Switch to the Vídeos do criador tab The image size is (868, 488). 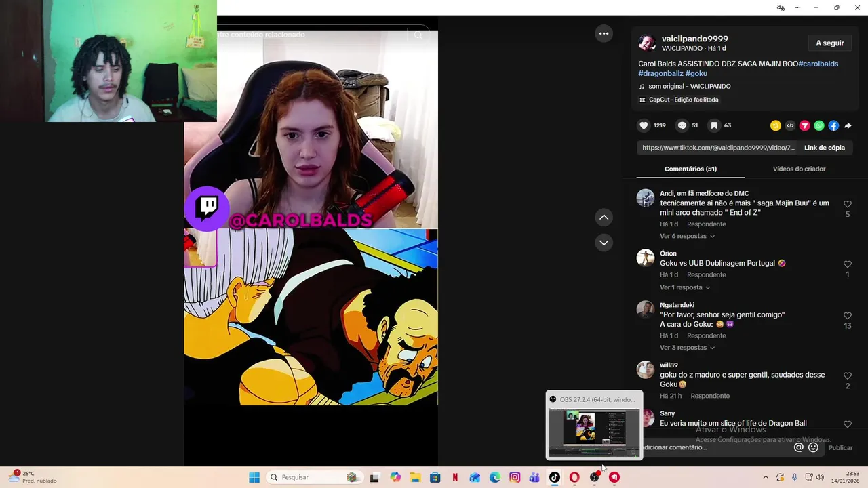tap(799, 169)
